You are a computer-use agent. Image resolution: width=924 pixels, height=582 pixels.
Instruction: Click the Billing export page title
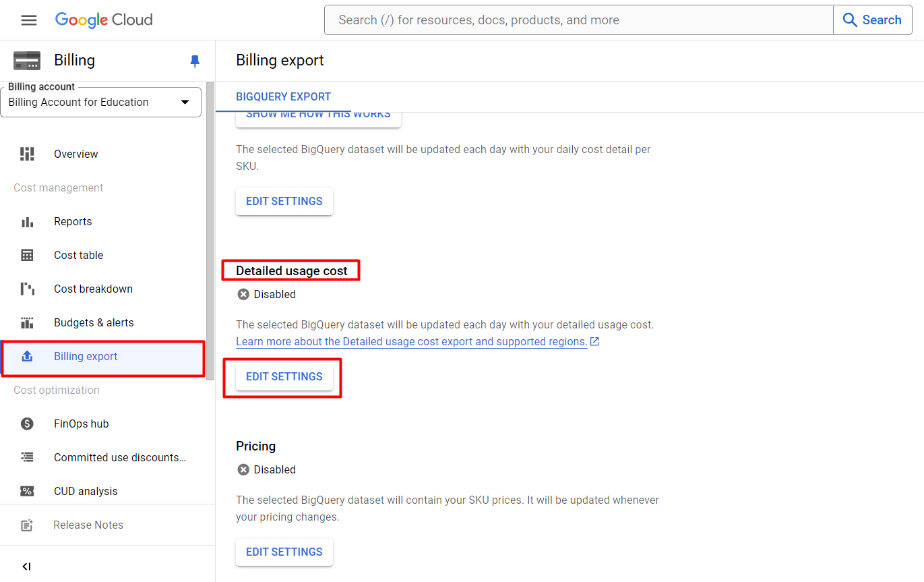(x=280, y=60)
